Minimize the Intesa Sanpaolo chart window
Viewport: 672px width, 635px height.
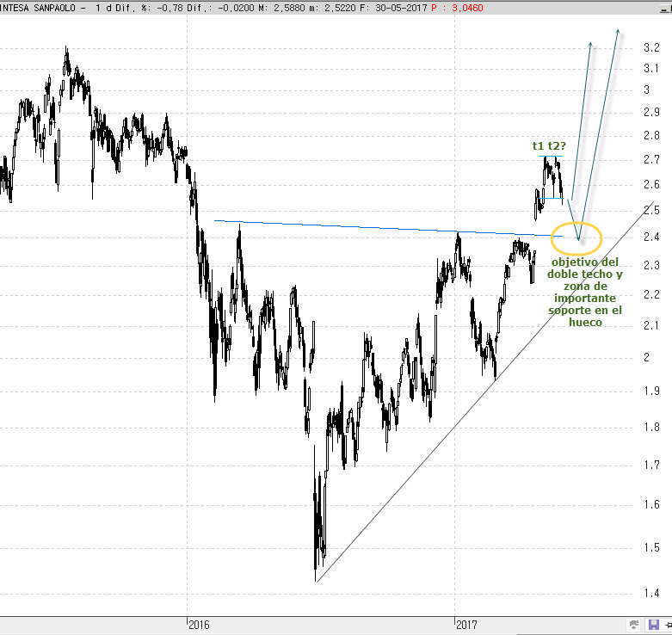[664, 9]
